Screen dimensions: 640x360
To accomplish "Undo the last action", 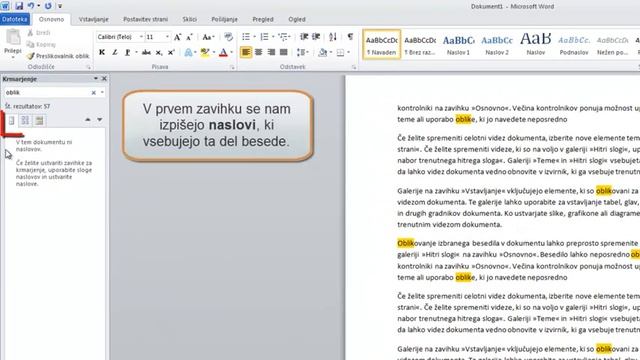I will (x=31, y=6).
